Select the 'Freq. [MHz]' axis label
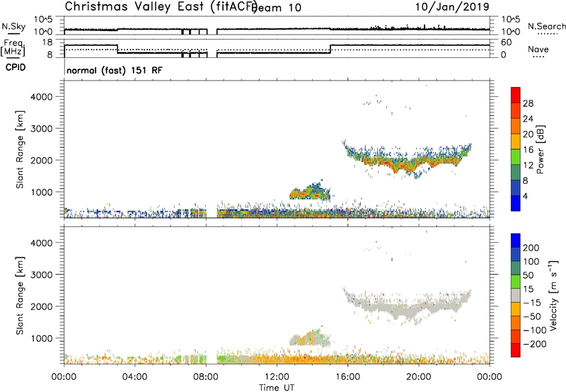Screen dimensions: 566x392 (x=13, y=48)
